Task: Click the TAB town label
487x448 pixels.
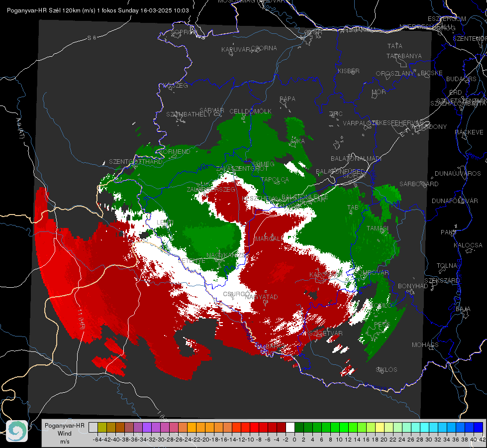Action: click(x=353, y=208)
